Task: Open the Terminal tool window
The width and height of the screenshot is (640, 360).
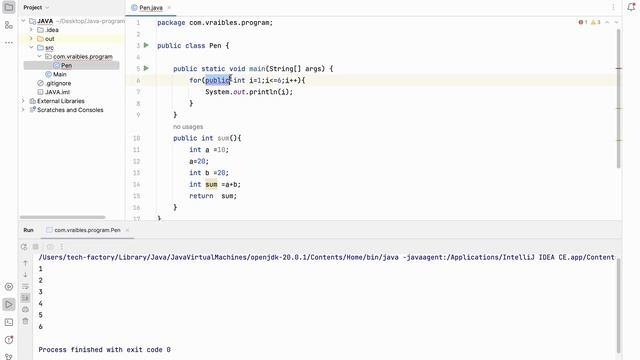Action: (x=9, y=322)
